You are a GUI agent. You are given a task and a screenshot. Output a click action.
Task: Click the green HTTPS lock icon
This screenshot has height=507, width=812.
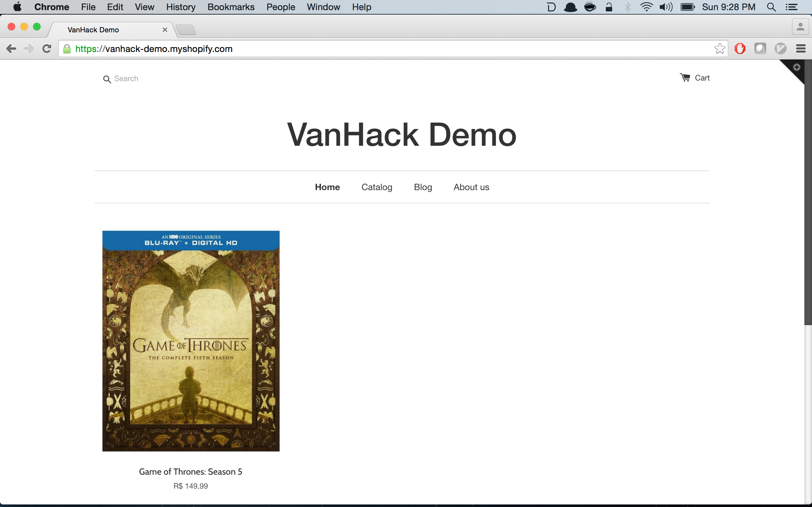67,49
